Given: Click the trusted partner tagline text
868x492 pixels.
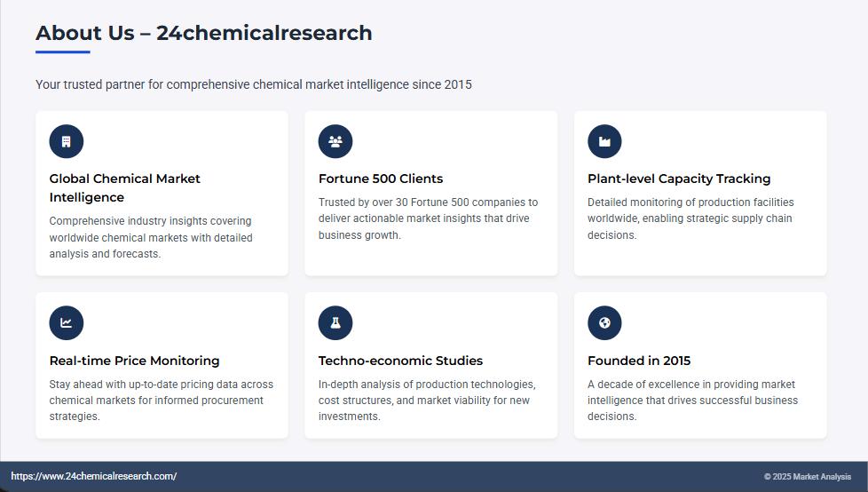Looking at the screenshot, I should (254, 84).
